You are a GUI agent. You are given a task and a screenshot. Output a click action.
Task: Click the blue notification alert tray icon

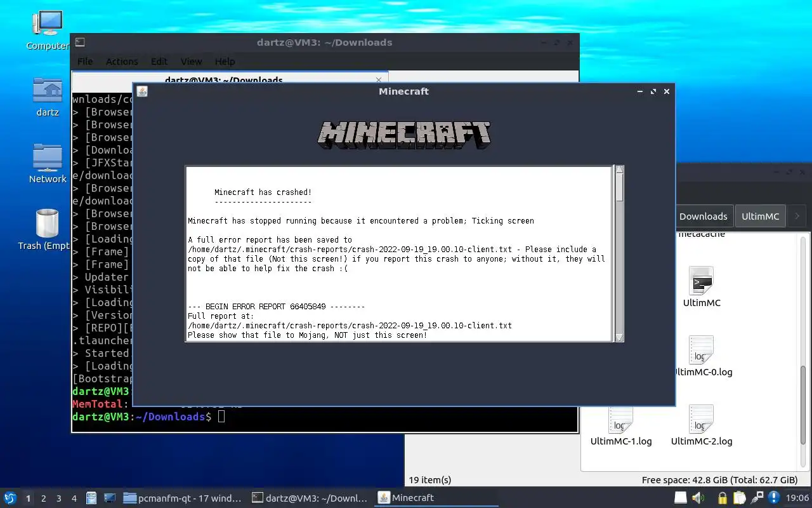[774, 498]
